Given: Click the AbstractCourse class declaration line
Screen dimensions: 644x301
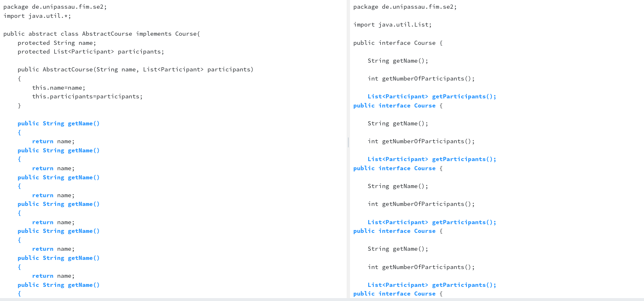Looking at the screenshot, I should point(102,34).
